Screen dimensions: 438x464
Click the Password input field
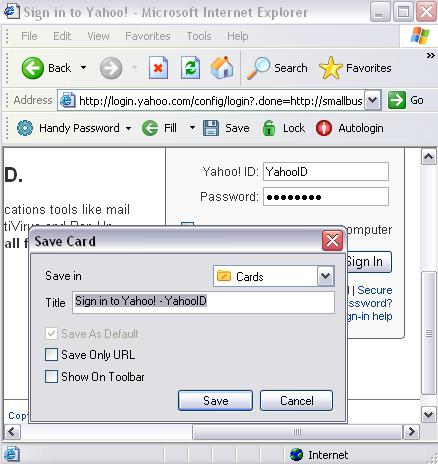coord(326,197)
